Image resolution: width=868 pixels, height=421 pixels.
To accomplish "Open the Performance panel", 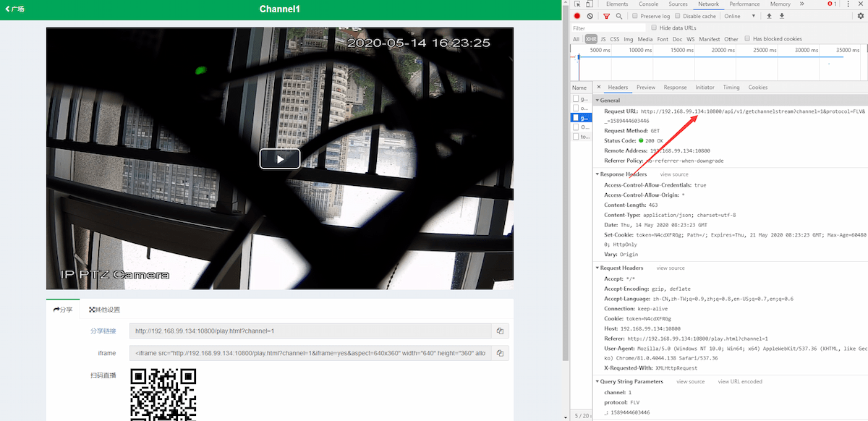I will coord(744,4).
